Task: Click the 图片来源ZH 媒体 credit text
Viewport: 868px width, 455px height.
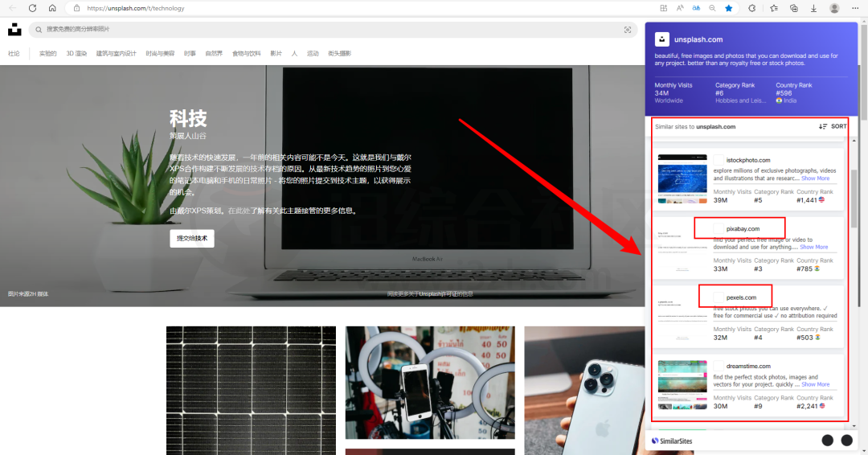Action: click(x=28, y=294)
